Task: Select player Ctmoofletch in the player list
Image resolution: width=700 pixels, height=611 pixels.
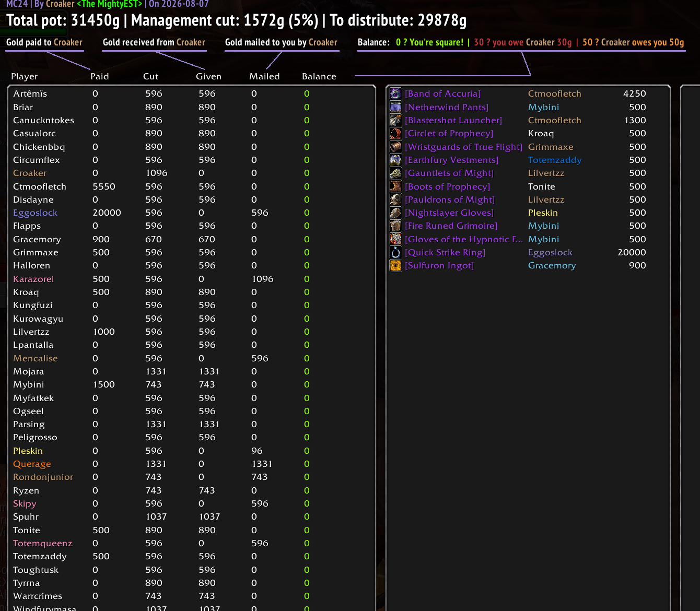Action: coord(40,186)
